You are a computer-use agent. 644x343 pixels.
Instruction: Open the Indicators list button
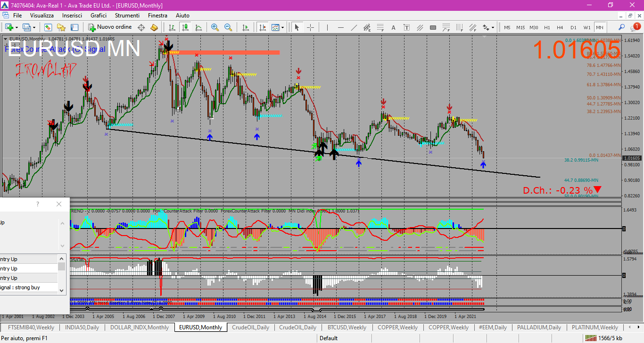275,27
